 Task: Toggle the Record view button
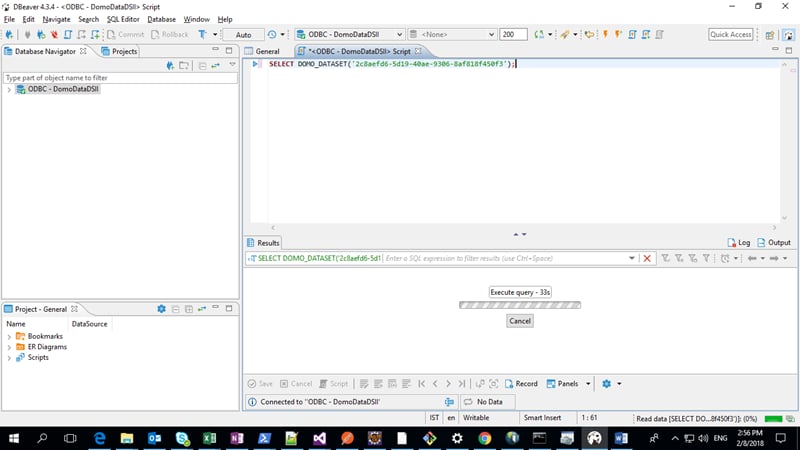click(x=521, y=384)
